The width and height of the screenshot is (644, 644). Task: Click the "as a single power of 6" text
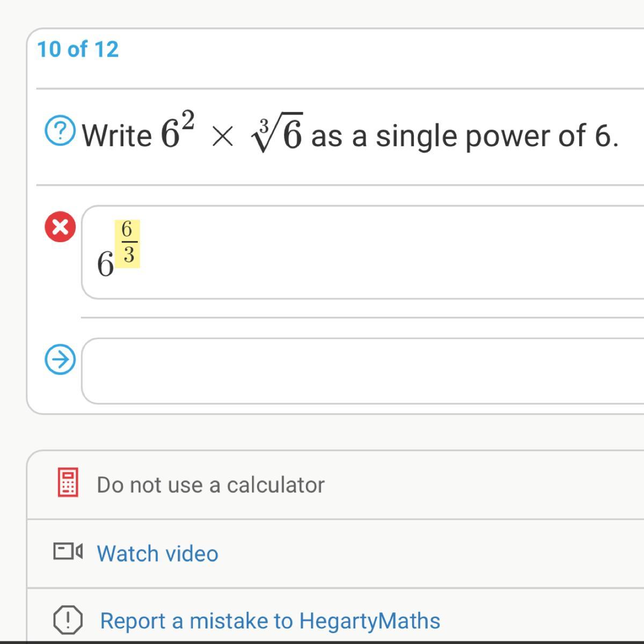[464, 135]
